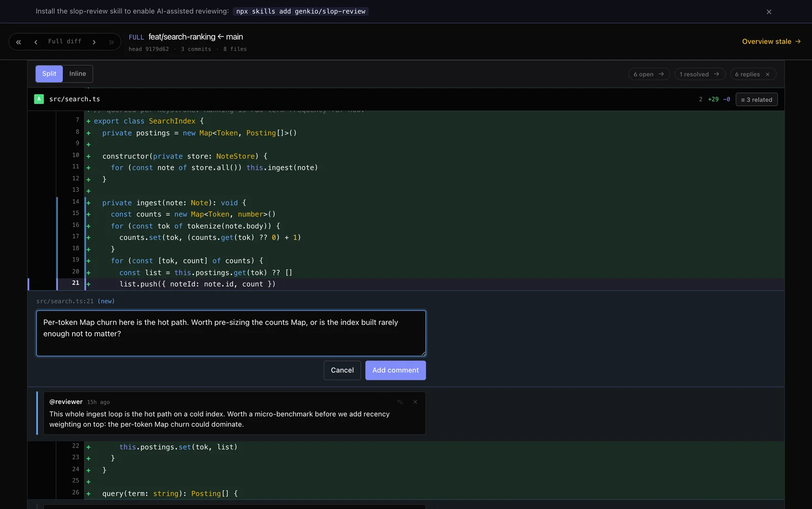Jump to last diff with double-right chevron
This screenshot has width=812, height=509.
click(x=111, y=42)
